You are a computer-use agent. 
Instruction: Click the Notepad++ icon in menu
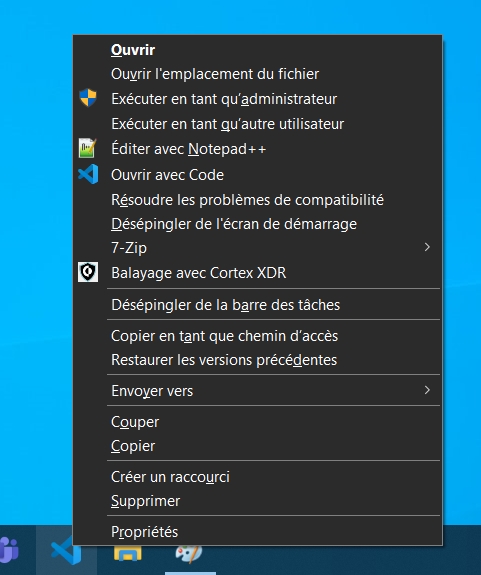point(88,148)
